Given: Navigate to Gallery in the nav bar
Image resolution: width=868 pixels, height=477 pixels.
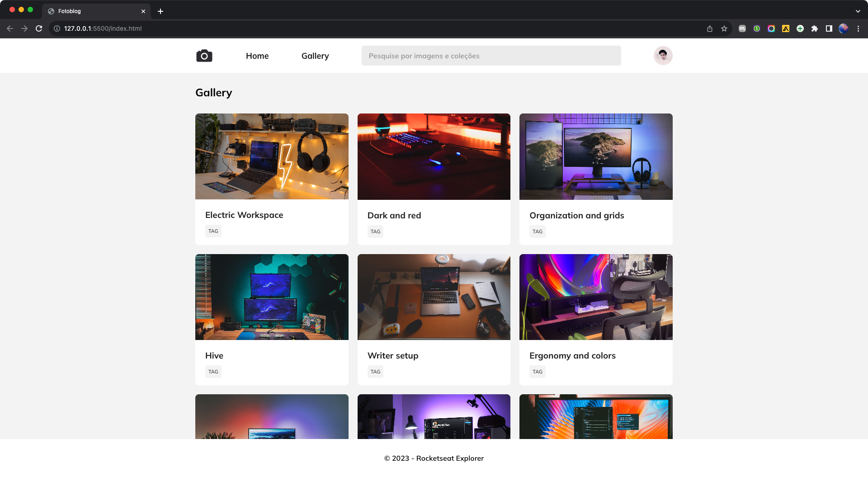Looking at the screenshot, I should coord(315,56).
